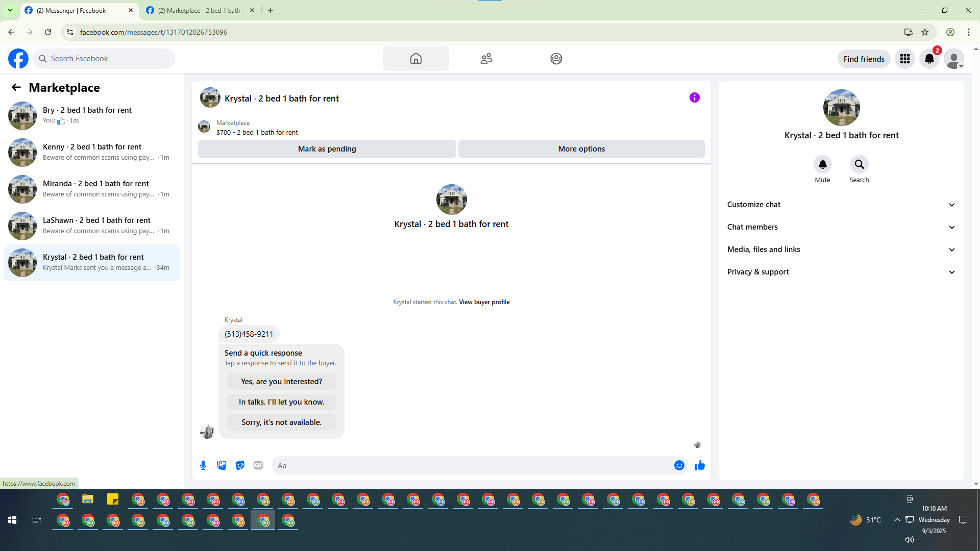Open conversation information icon
Viewport: 980px width, 551px height.
(x=695, y=97)
